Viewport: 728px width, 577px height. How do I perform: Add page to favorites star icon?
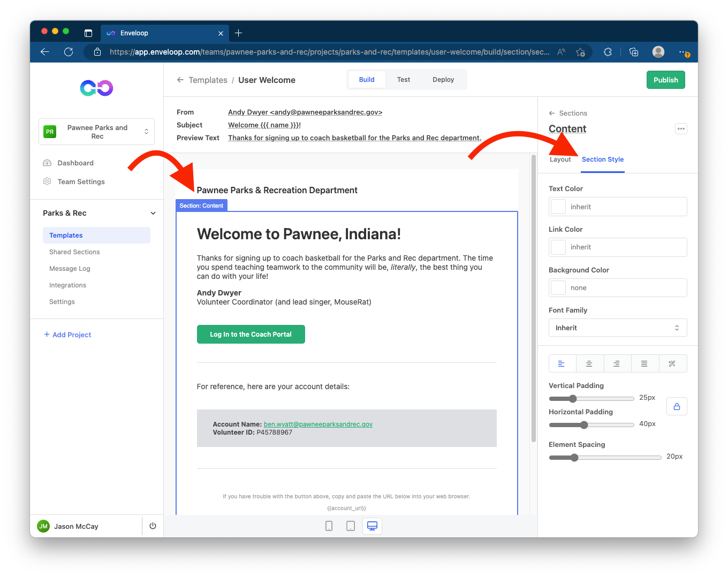click(x=580, y=52)
